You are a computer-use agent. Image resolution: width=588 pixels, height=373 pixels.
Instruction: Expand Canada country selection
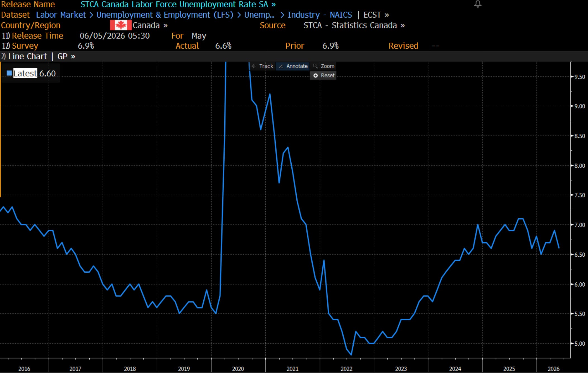[x=150, y=25]
